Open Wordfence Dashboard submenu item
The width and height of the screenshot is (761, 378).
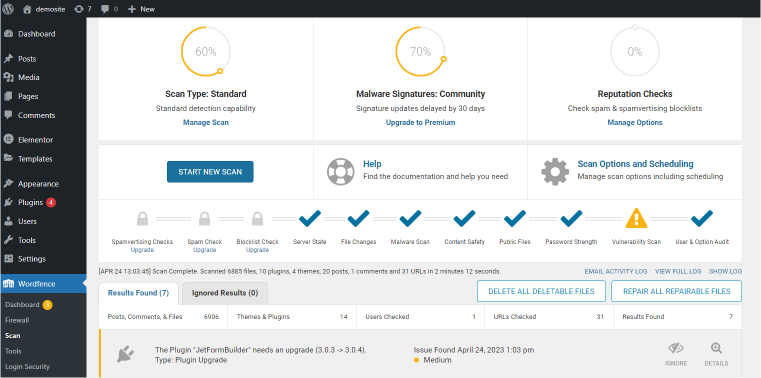tap(22, 305)
